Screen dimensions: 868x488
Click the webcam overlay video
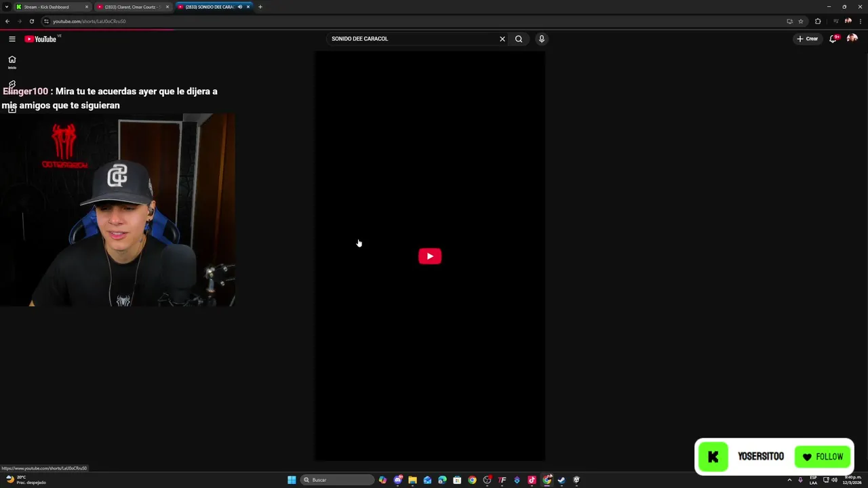(117, 210)
